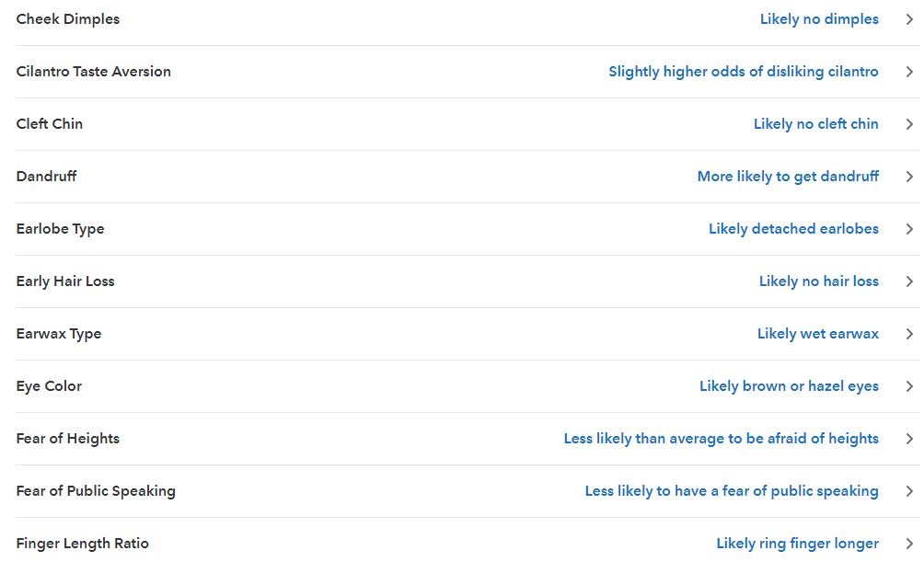Screen dimensions: 924x562
Task: Click "Slightly higher odds of disliking cilantro"
Action: (743, 72)
